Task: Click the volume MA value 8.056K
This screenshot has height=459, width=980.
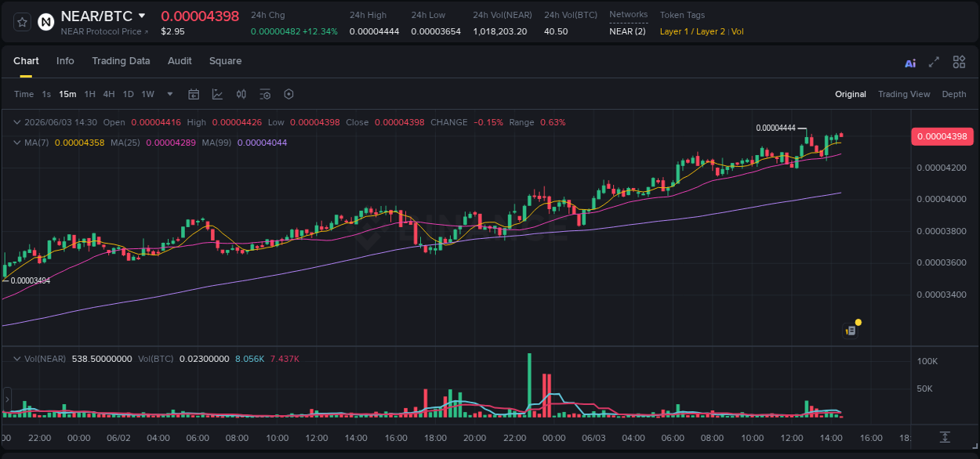Action: click(x=250, y=358)
